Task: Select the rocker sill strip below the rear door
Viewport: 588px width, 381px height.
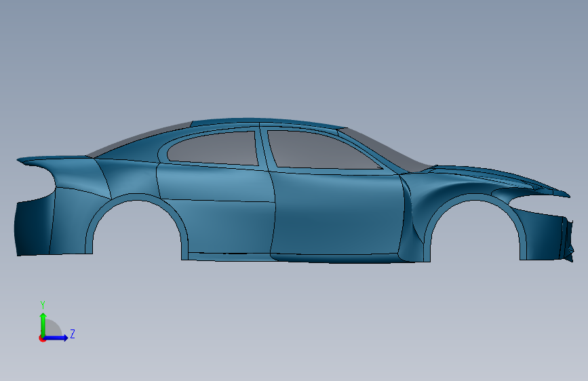Action: pos(229,256)
